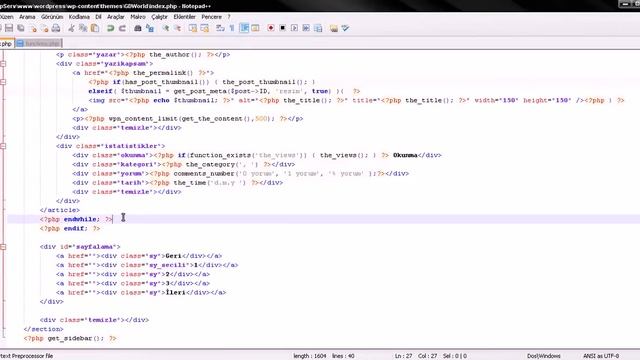
Task: Save current recorded macro icon
Action: click(x=318, y=28)
